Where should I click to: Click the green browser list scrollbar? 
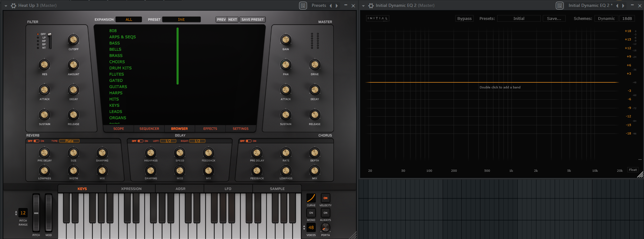178,56
